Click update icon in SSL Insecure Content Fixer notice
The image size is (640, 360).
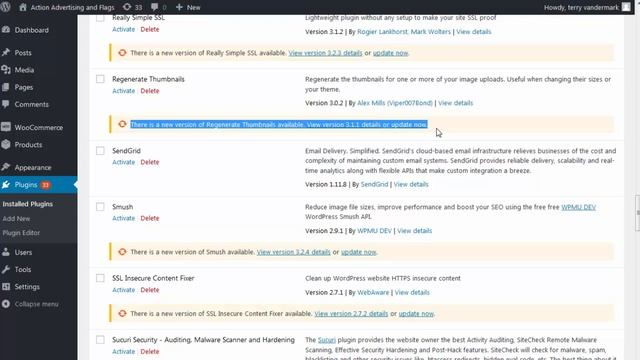coord(122,313)
